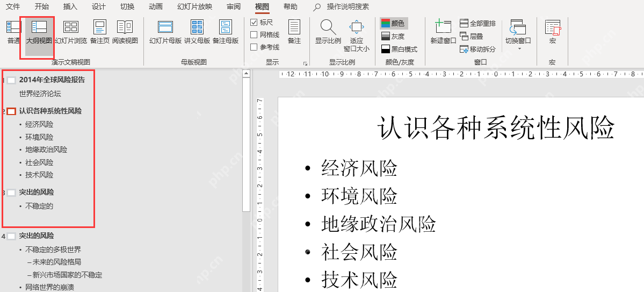The image size is (644, 292).
Task: Click outline bullet 技术风险
Action: pos(39,175)
